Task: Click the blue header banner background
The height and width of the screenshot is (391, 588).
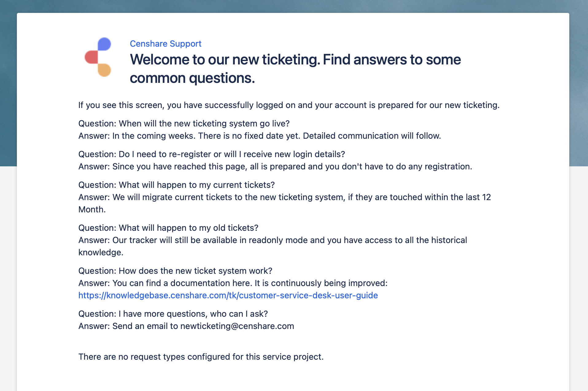Action: [8, 92]
